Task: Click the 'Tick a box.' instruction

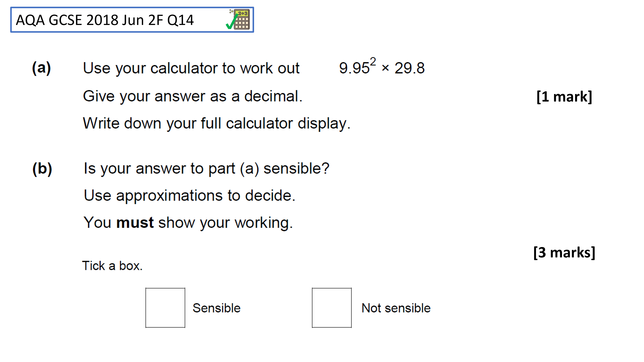Action: [112, 266]
